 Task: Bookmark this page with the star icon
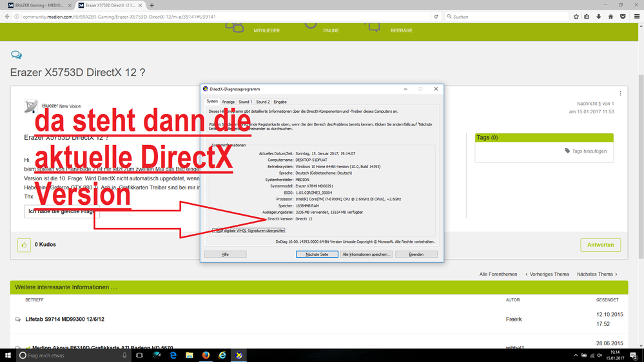click(574, 17)
